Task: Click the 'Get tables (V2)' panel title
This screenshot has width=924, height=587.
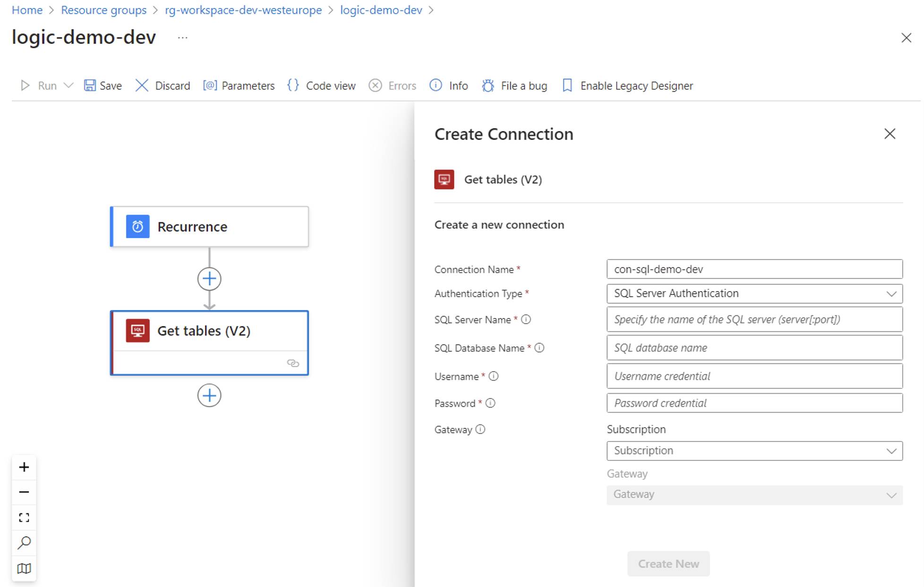Action: pos(503,180)
